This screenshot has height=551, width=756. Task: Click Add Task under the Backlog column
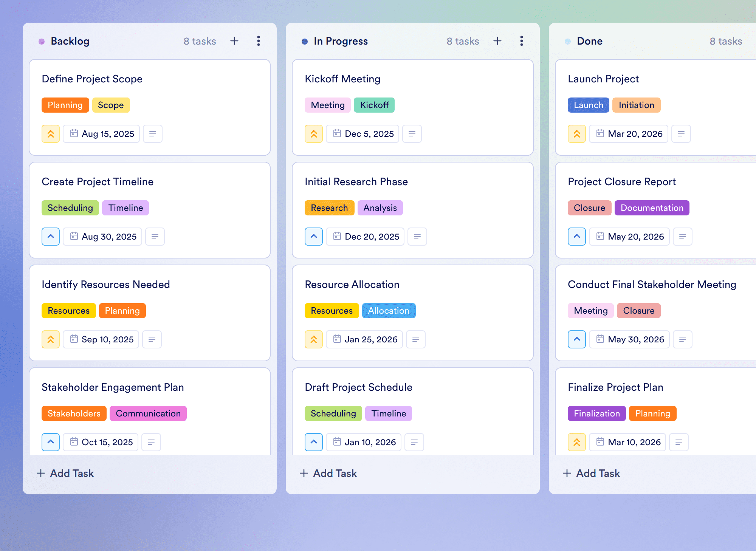[x=65, y=473]
